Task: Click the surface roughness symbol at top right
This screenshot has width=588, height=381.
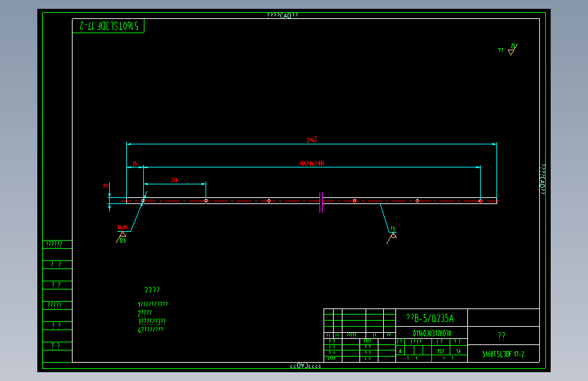Action: point(512,49)
